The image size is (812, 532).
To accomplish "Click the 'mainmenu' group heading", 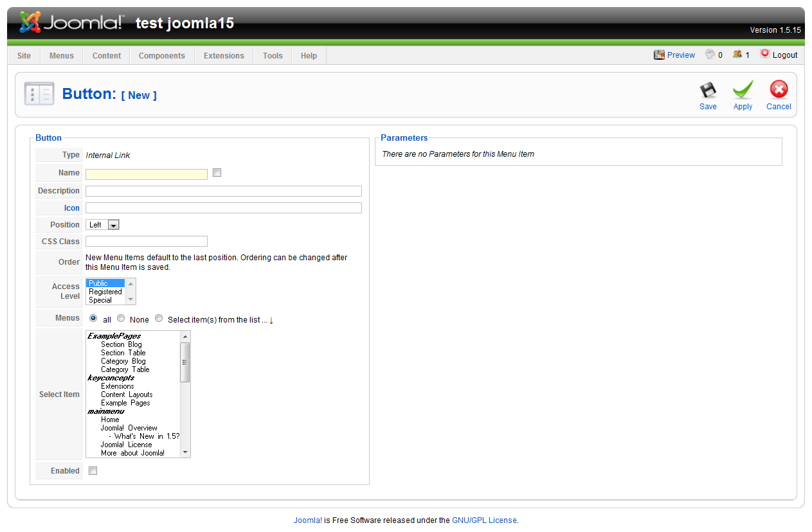I will pyautogui.click(x=105, y=411).
